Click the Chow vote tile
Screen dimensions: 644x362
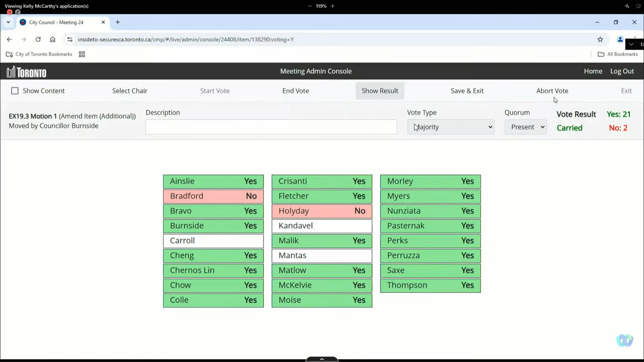213,285
